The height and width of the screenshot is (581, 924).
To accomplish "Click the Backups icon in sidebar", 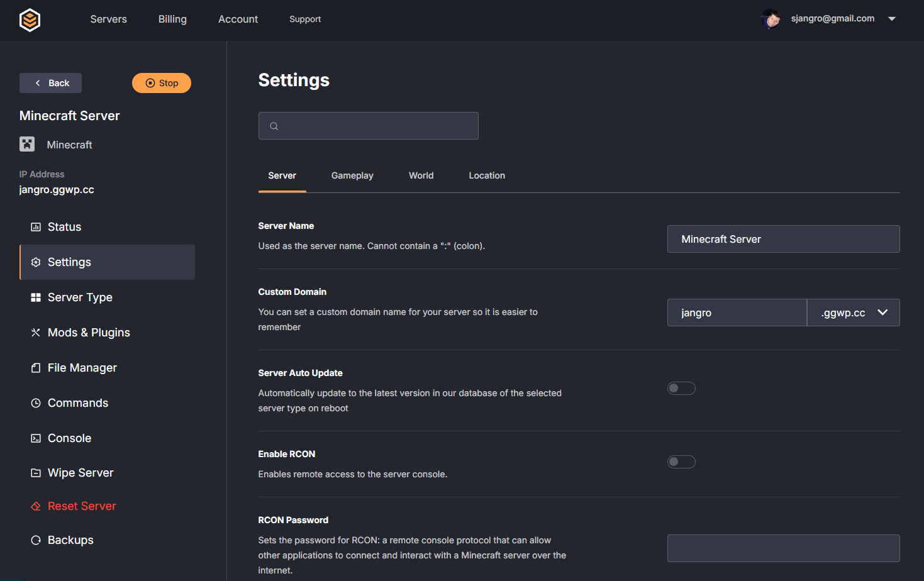I will click(36, 539).
